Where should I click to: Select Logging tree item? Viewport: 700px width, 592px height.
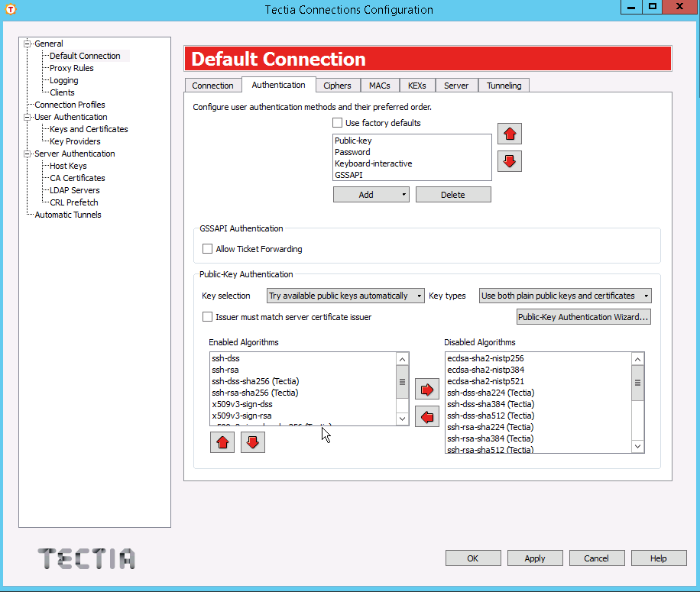coord(64,80)
